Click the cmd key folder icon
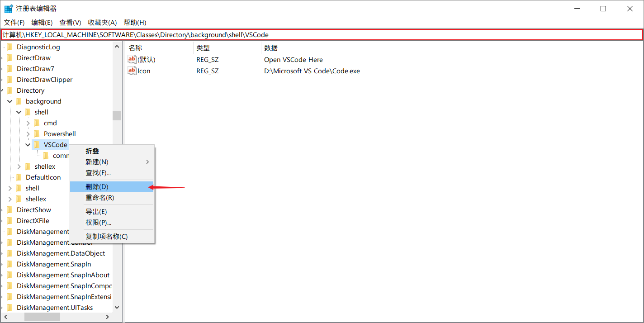 click(37, 123)
